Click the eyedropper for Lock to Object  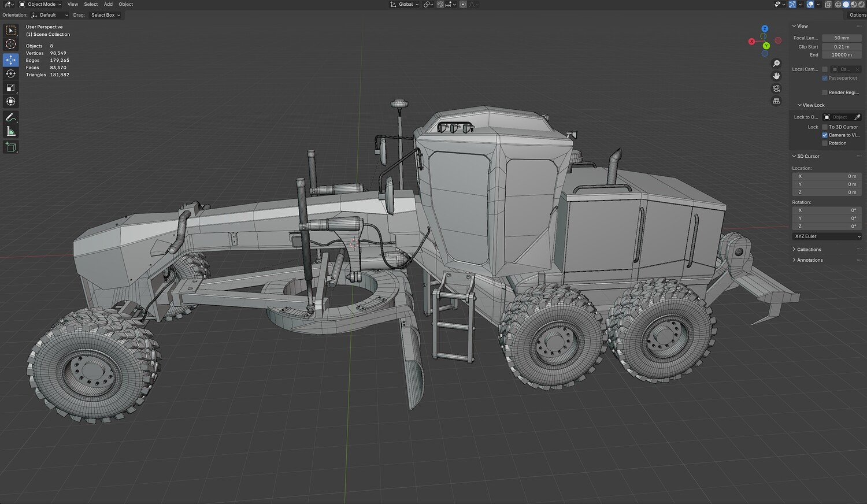point(857,117)
